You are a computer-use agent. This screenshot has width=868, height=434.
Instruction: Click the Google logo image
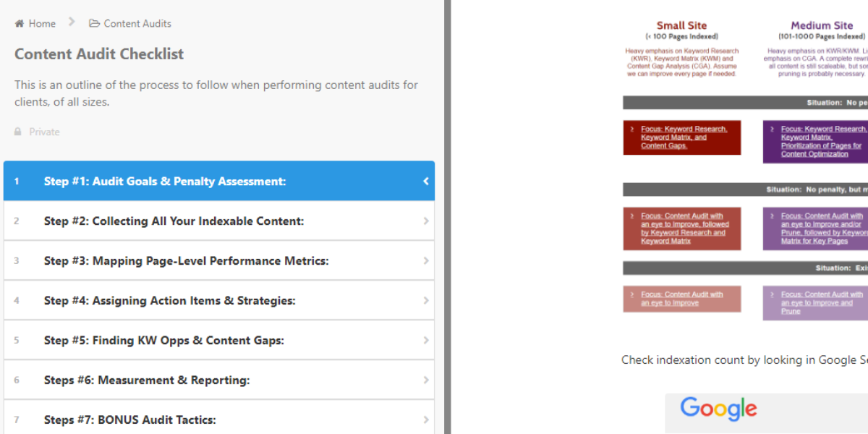(x=718, y=409)
